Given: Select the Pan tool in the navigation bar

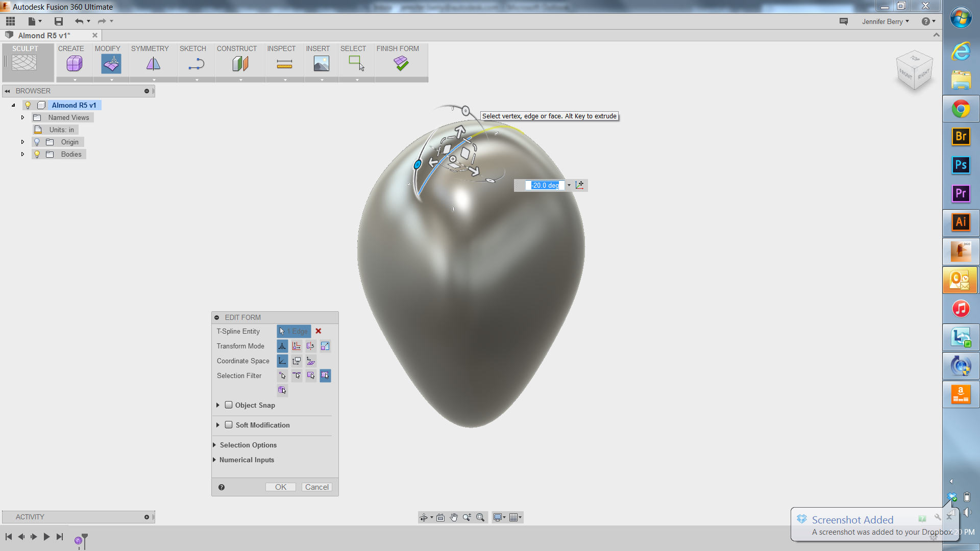Looking at the screenshot, I should click(454, 517).
